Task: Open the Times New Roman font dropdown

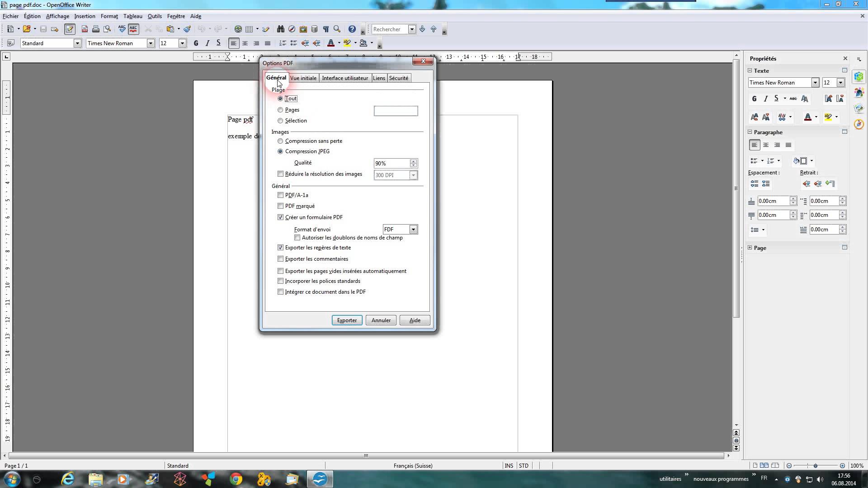Action: pos(151,43)
